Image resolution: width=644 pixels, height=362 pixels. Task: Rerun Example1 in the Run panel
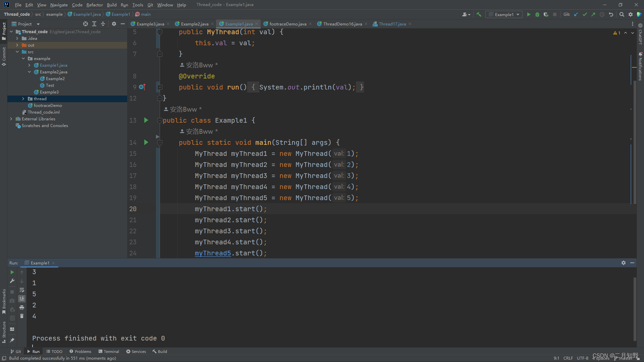click(x=12, y=272)
